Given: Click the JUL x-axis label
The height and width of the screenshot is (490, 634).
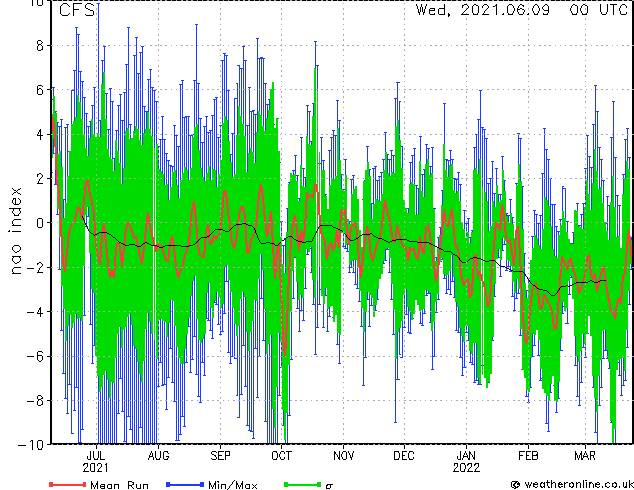Looking at the screenshot, I should [x=96, y=456].
